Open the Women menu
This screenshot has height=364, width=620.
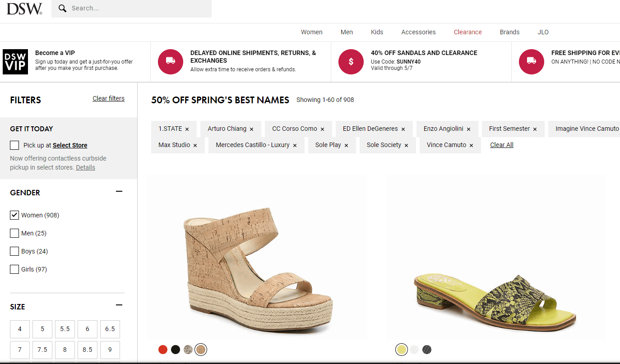[x=312, y=32]
